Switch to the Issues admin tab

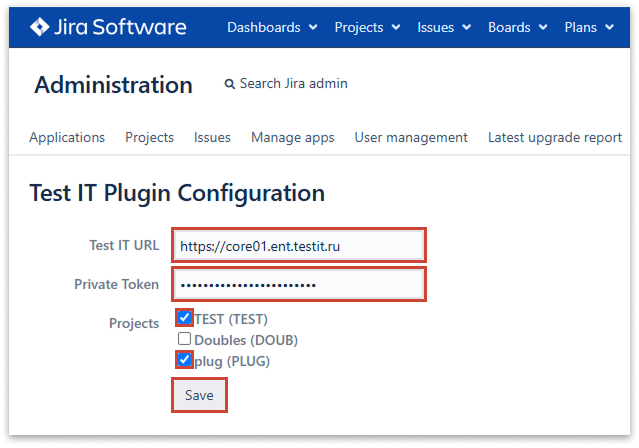coord(212,137)
